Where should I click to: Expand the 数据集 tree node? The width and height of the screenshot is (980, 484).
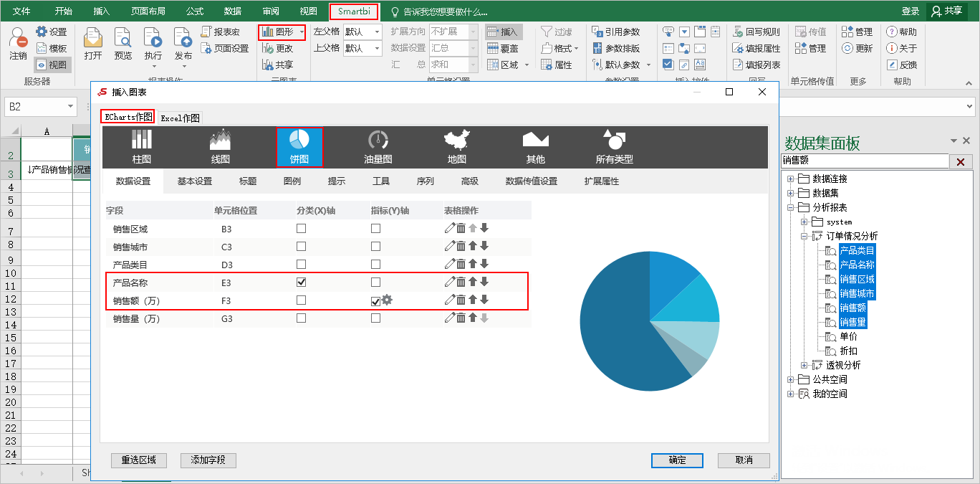tap(791, 193)
